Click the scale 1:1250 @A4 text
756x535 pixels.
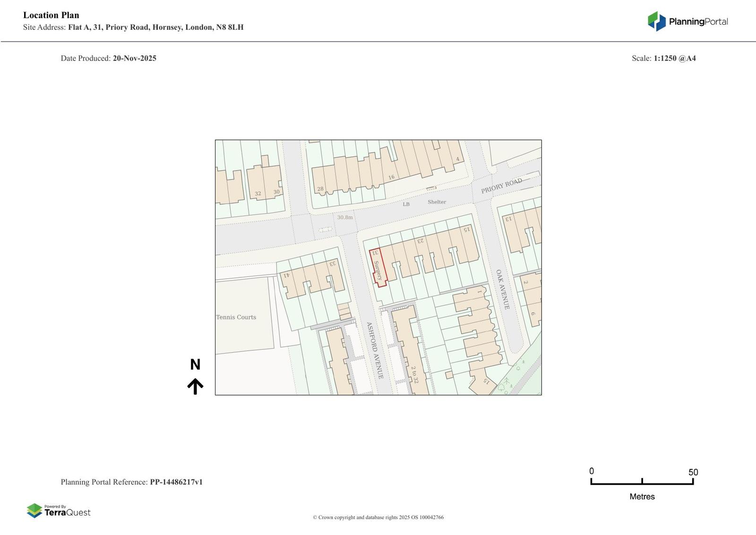(674, 58)
